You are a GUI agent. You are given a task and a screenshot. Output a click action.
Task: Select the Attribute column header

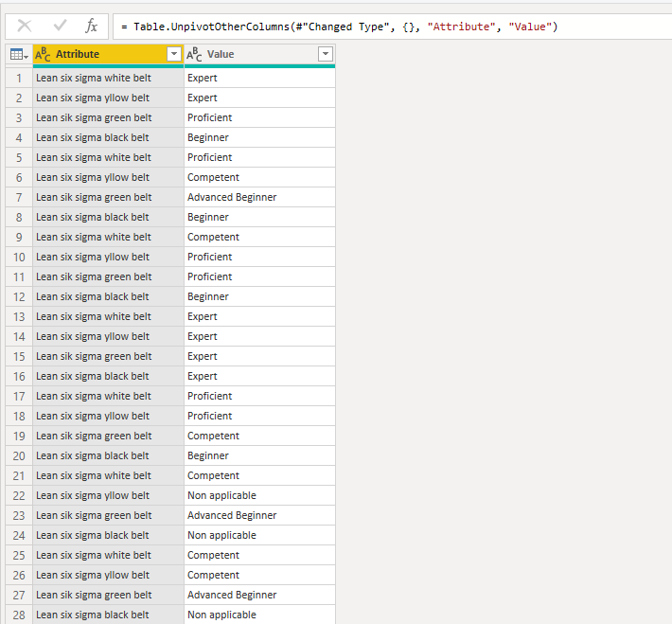[108, 55]
